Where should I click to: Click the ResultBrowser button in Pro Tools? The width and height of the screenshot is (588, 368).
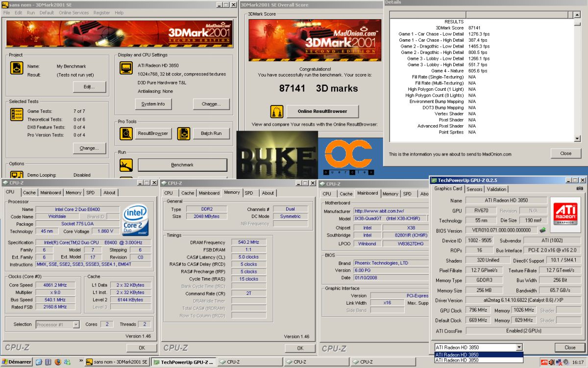pos(153,133)
